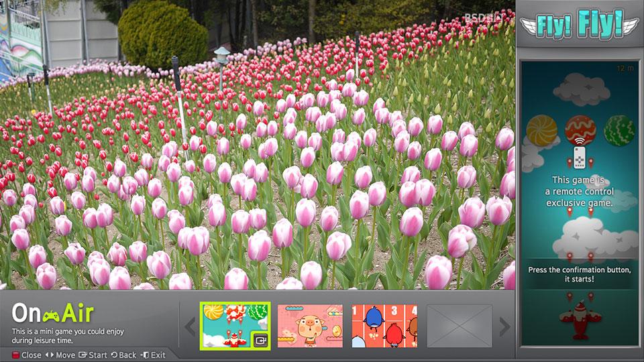Click the Exit option in bottom bar
644x362 pixels.
pyautogui.click(x=153, y=355)
